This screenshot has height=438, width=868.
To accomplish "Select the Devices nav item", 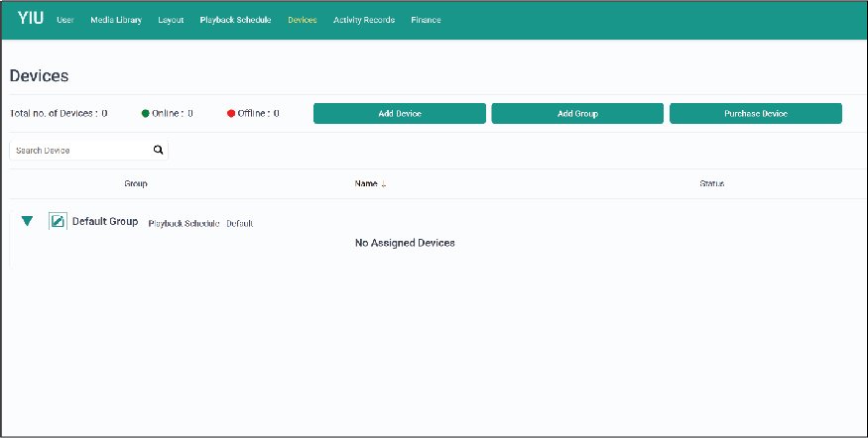I will [303, 20].
